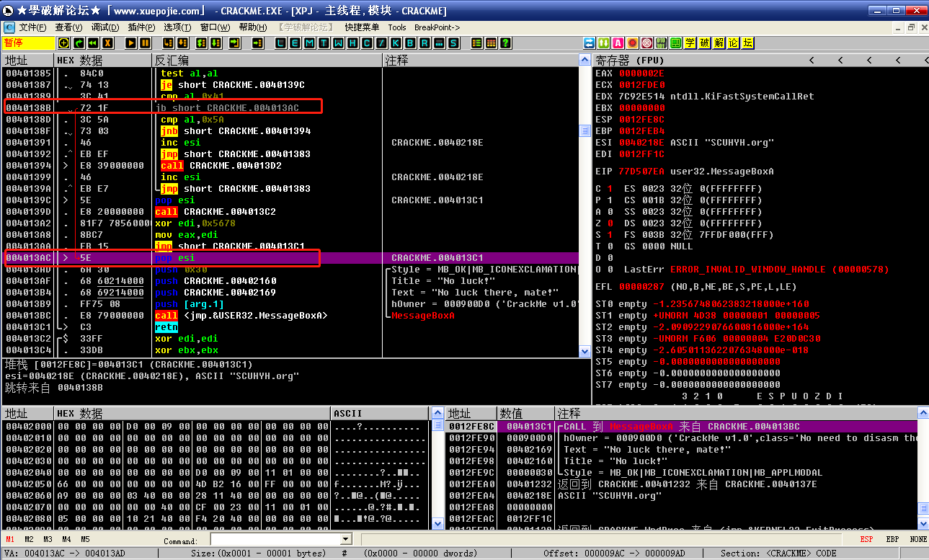This screenshot has height=560, width=929.
Task: Open Executable modules with E icon
Action: coord(294,43)
